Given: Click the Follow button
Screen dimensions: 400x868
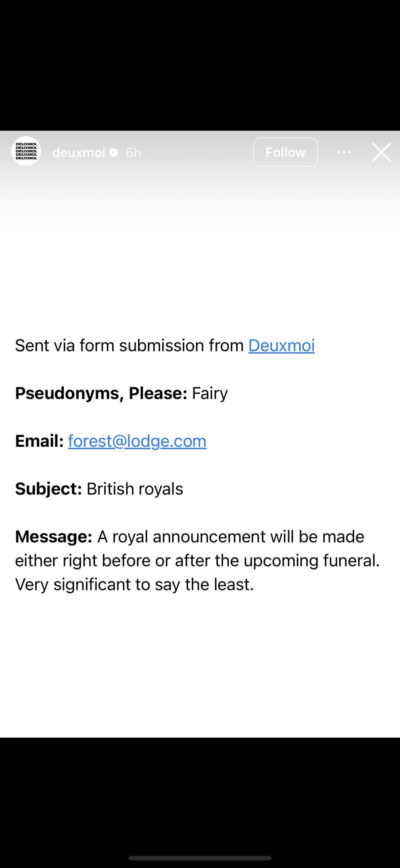Looking at the screenshot, I should click(x=286, y=152).
